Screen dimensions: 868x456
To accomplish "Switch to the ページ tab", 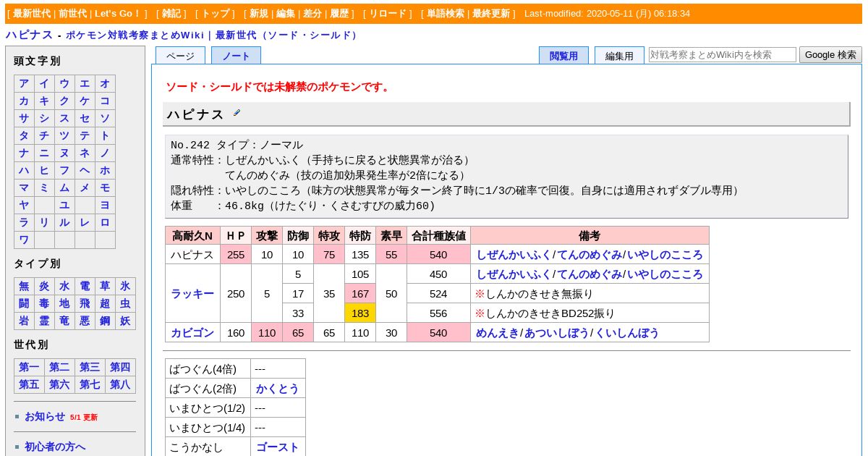I will (x=180, y=56).
